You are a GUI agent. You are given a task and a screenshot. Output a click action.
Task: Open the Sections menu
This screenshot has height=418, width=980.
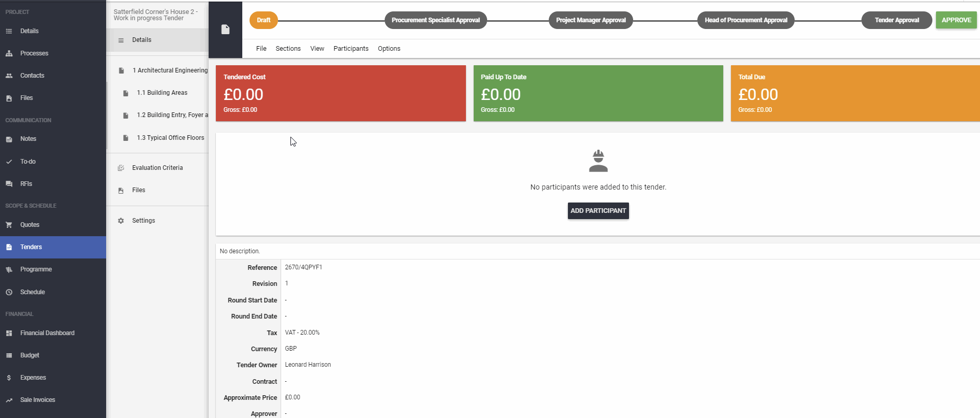[288, 49]
